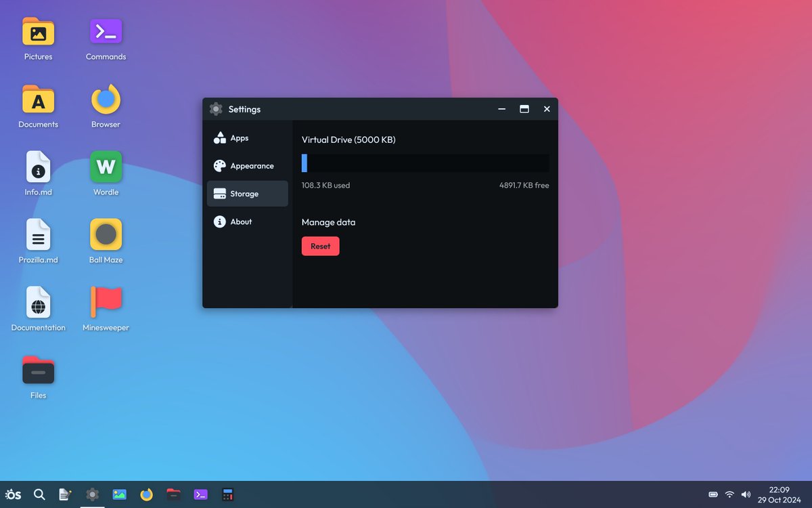Go to the About settings tab
812x508 pixels.
coord(248,221)
